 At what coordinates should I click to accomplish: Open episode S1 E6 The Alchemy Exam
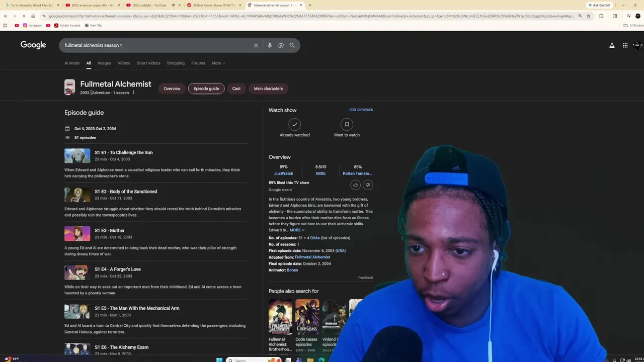pyautogui.click(x=122, y=347)
